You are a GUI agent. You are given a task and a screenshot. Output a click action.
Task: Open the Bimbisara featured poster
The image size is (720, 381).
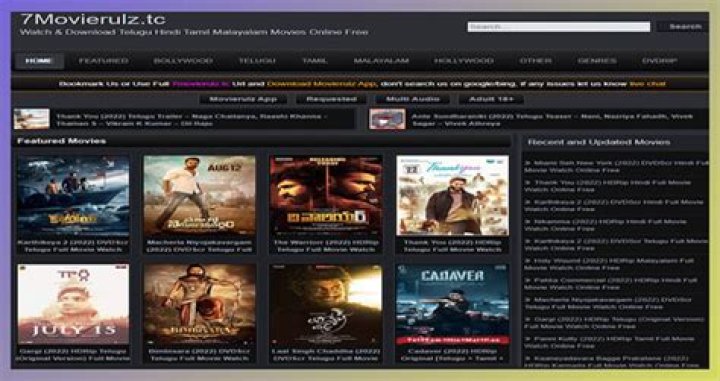tap(199, 304)
